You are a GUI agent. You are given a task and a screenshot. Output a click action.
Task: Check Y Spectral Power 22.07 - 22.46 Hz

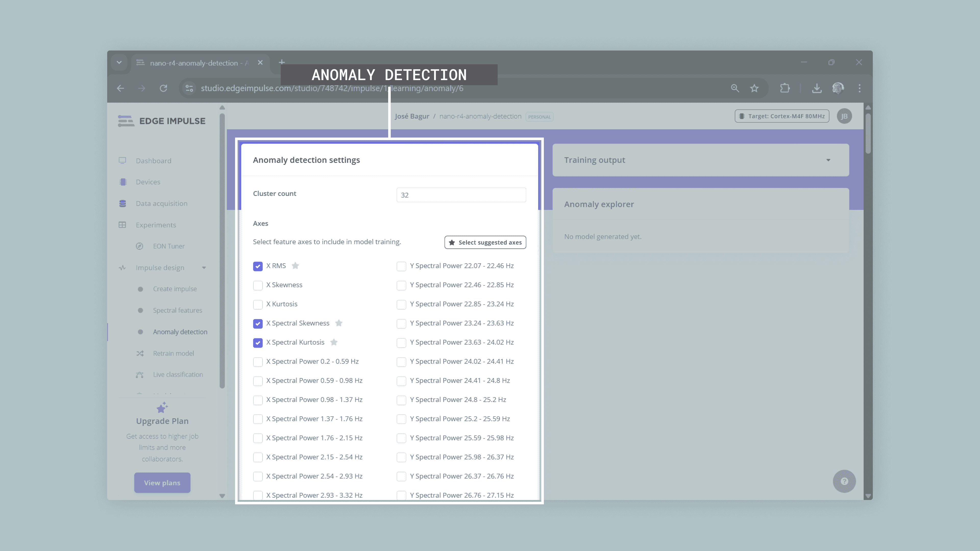(x=401, y=266)
